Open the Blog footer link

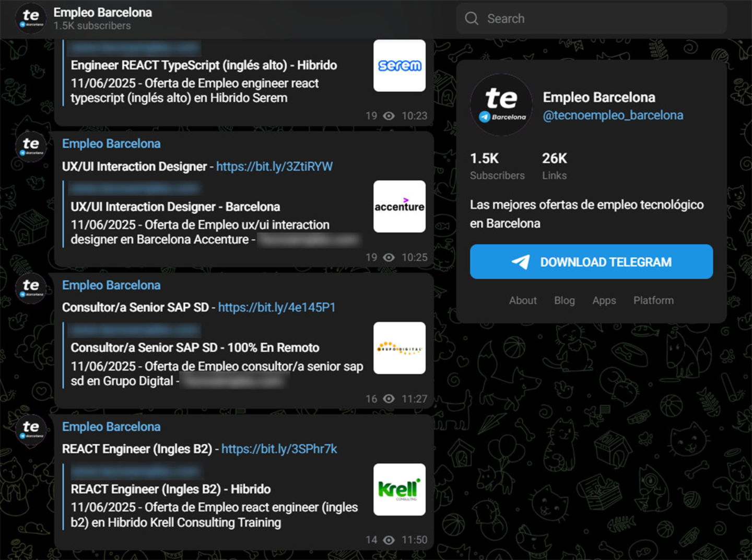(x=565, y=300)
